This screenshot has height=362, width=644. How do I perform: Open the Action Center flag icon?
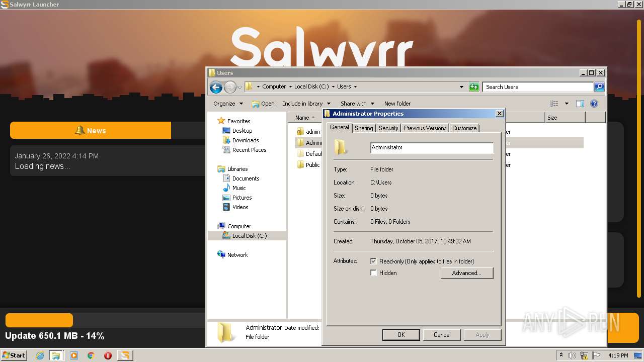coord(596,355)
